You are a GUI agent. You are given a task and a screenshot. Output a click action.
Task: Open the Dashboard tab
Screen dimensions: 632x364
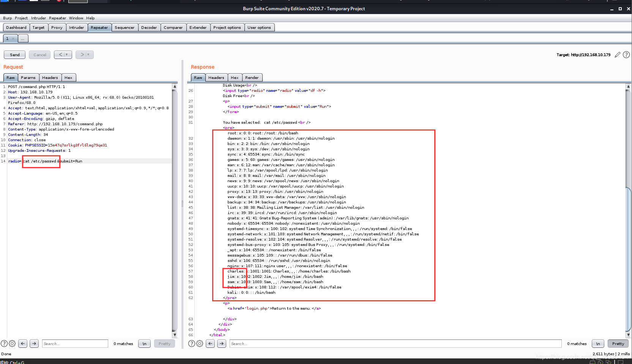pos(16,27)
